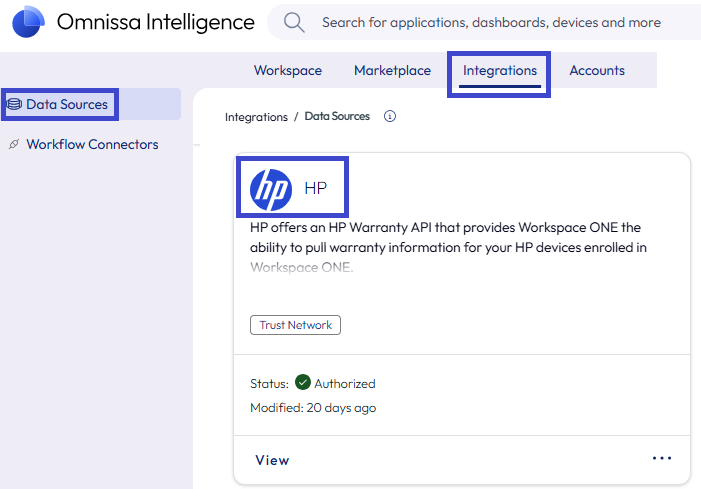
Task: Click View on the HP card
Action: (272, 460)
